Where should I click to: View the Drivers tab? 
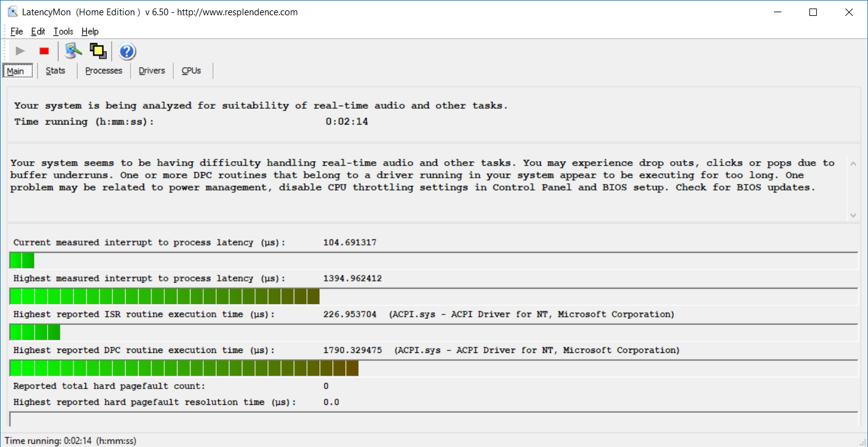tap(151, 71)
